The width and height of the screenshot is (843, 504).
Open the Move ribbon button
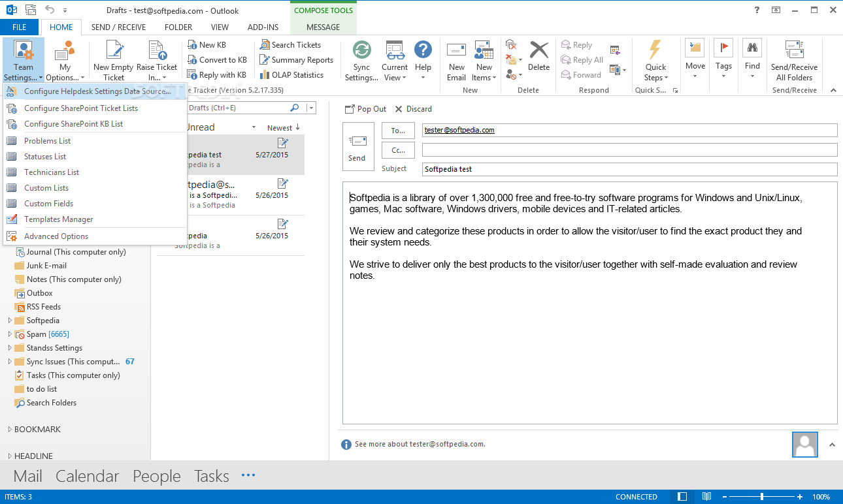pyautogui.click(x=695, y=60)
